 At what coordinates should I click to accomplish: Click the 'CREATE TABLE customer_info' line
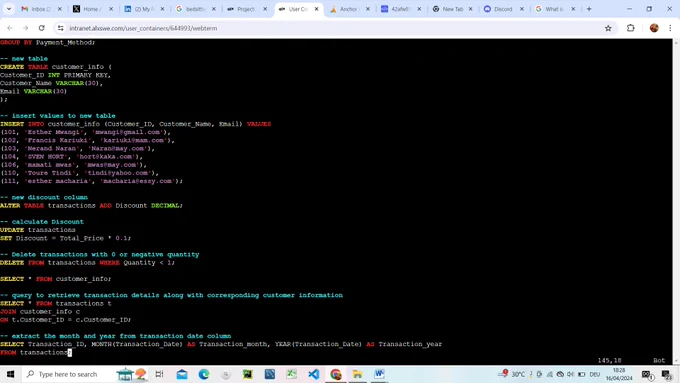tap(56, 67)
